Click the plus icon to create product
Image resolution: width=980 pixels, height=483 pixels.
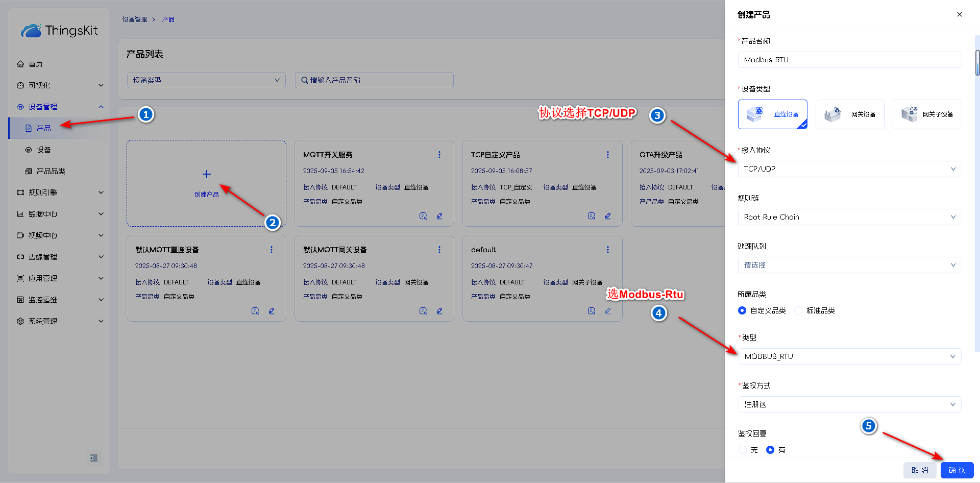[x=206, y=174]
